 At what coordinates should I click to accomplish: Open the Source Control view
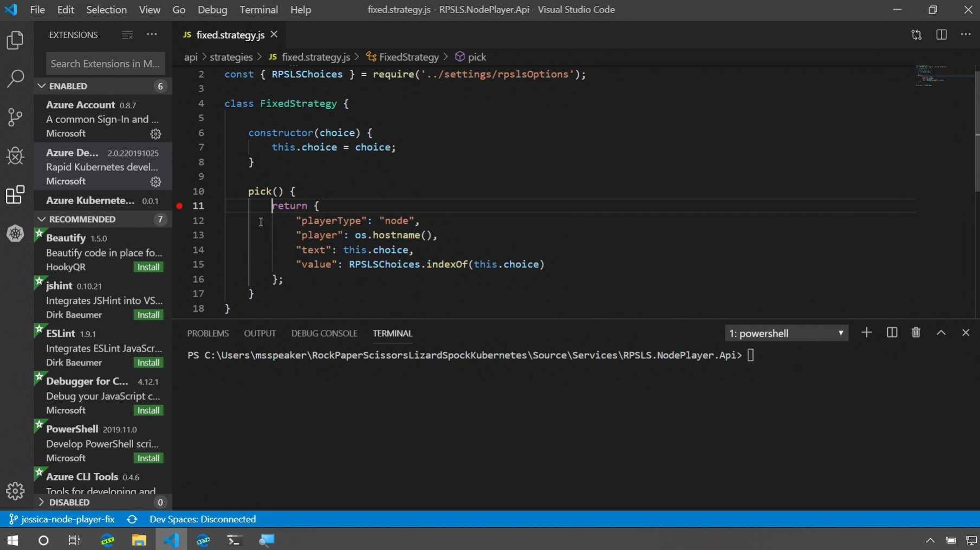[x=15, y=117]
